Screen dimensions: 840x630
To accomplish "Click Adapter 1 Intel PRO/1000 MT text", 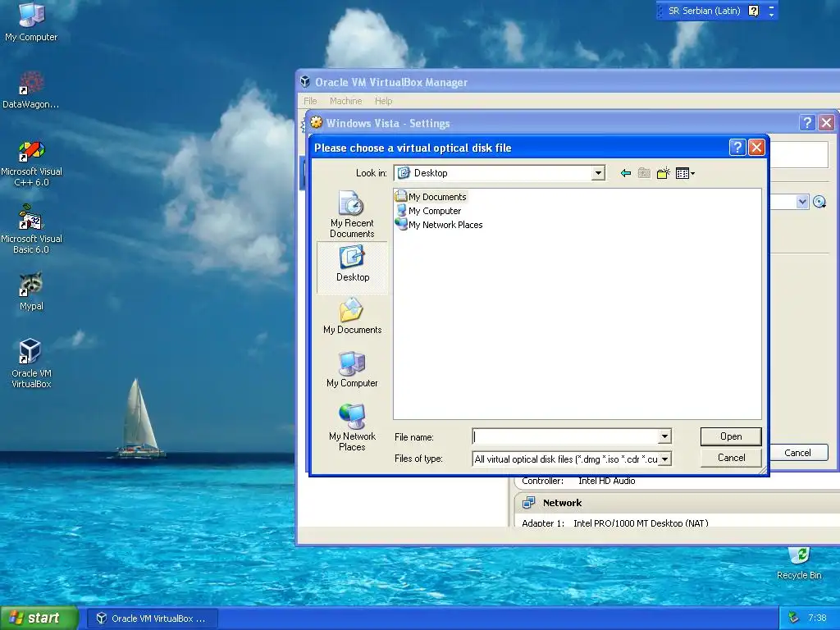I will [615, 523].
